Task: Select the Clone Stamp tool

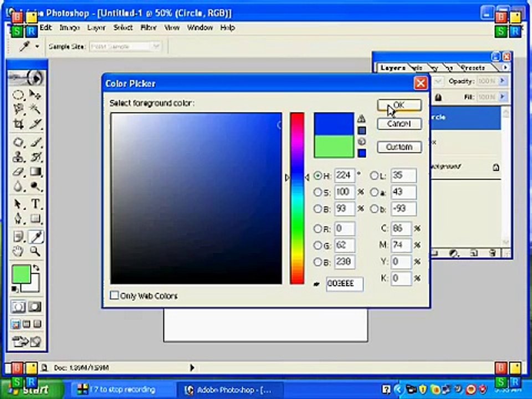Action: 18,157
